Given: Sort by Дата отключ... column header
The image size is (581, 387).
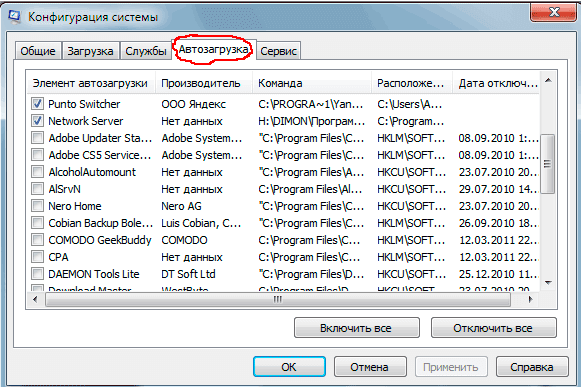Looking at the screenshot, I should 497,83.
